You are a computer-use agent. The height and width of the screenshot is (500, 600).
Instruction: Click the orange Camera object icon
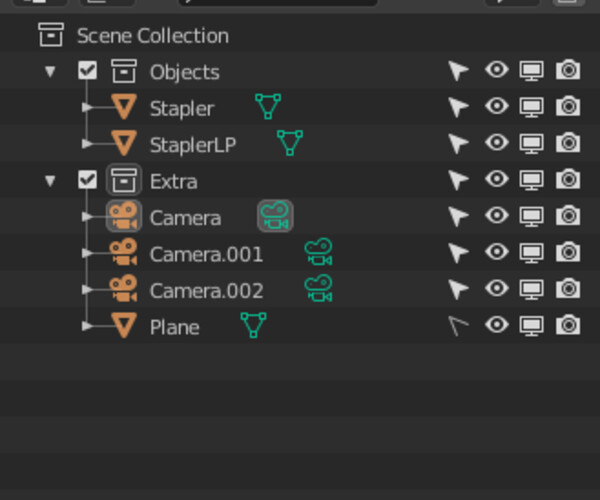point(124,216)
